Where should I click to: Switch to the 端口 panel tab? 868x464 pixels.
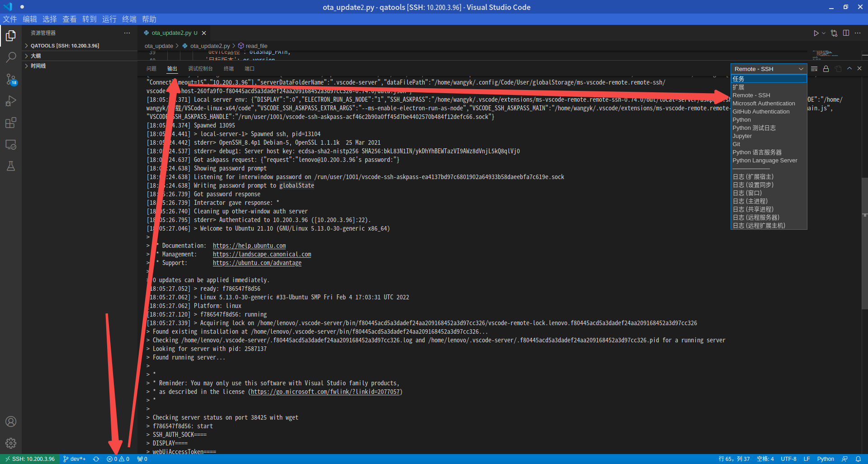(250, 69)
